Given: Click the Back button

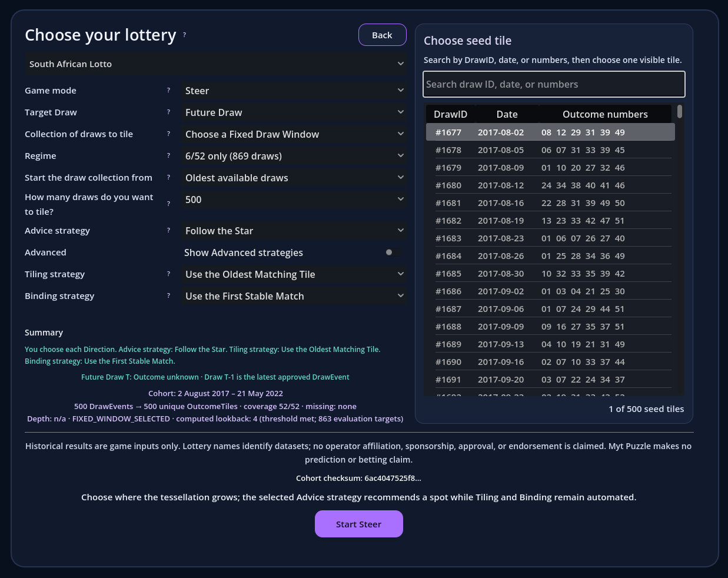Looking at the screenshot, I should point(383,35).
